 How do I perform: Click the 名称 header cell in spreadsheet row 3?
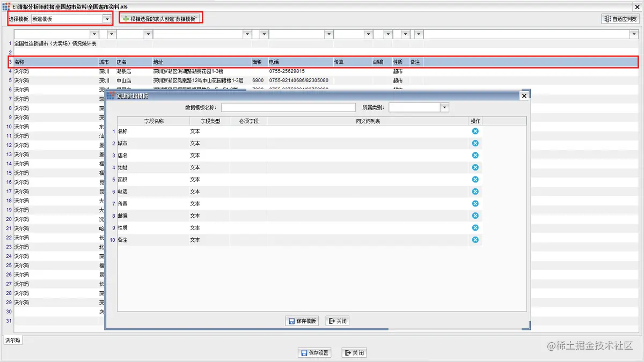click(56, 62)
